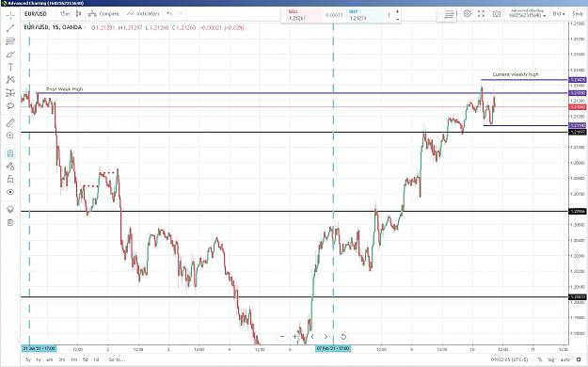Select the brush drawing tool
This screenshot has width=588, height=367.
coord(10,55)
